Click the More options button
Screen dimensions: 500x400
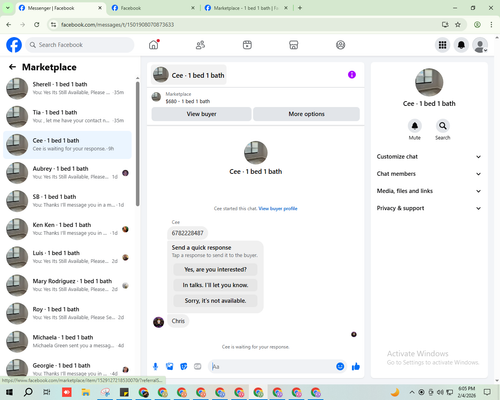(x=306, y=114)
